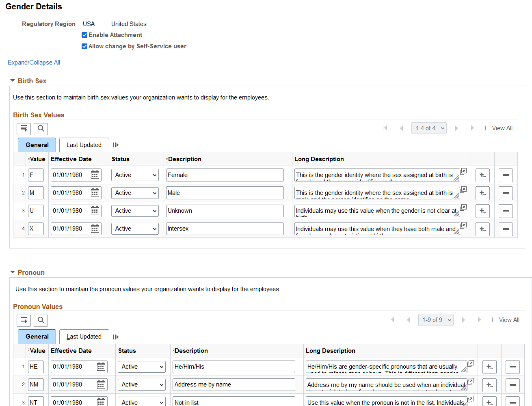Uncheck the Enable Attachment checkbox

click(x=84, y=35)
